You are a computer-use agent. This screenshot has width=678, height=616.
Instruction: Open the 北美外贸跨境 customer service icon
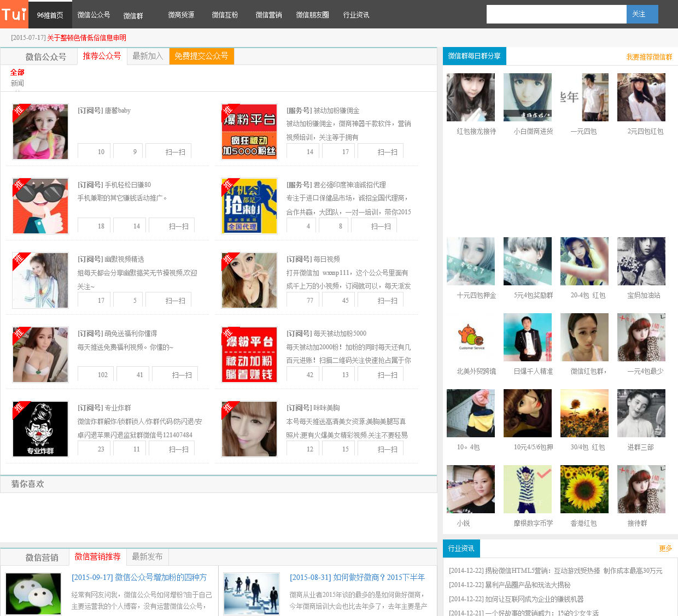[471, 337]
